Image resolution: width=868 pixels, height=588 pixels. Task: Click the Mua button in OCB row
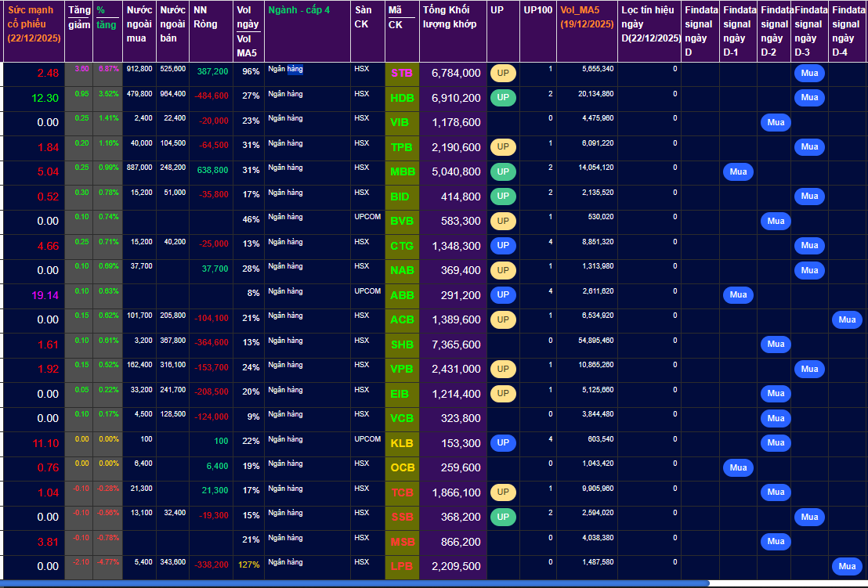pyautogui.click(x=738, y=467)
